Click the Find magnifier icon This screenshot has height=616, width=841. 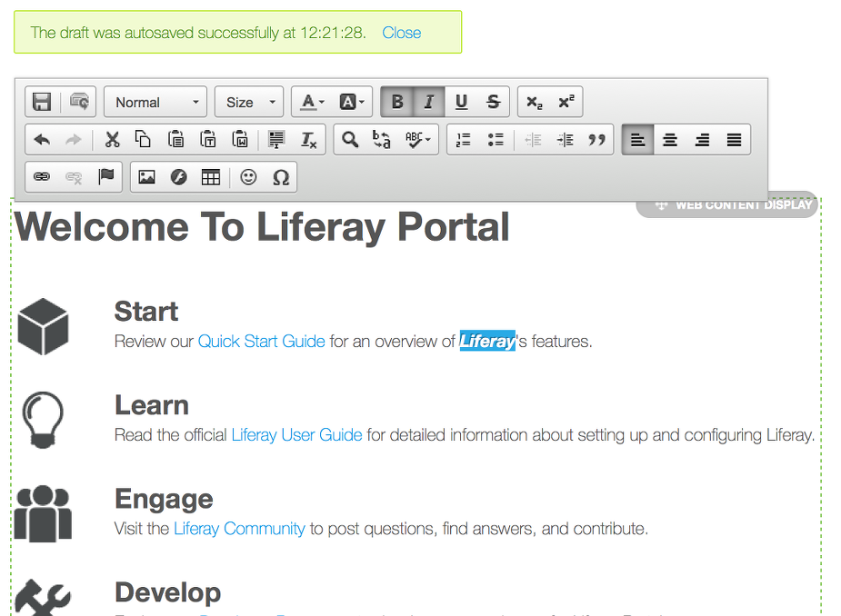coord(349,140)
